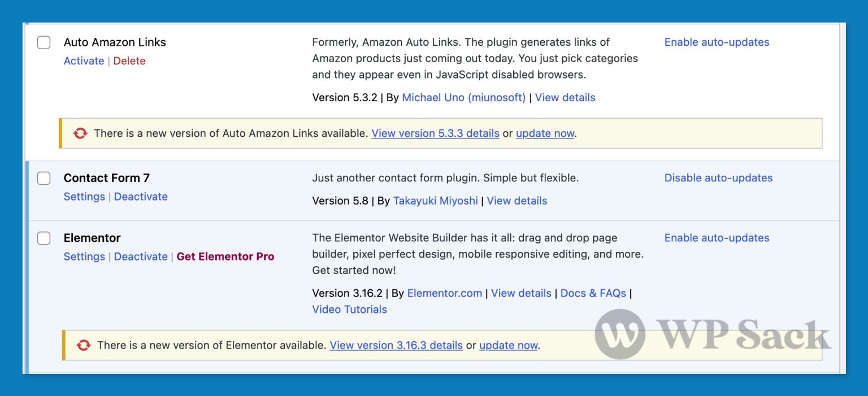
Task: View version 3.16.3 details for Elementor
Action: pos(396,345)
